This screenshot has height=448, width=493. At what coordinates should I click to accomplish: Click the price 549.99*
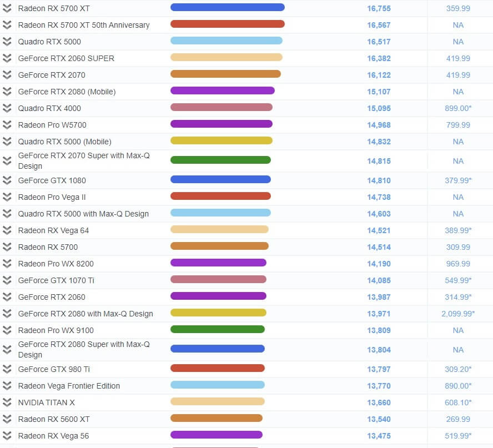[458, 280]
